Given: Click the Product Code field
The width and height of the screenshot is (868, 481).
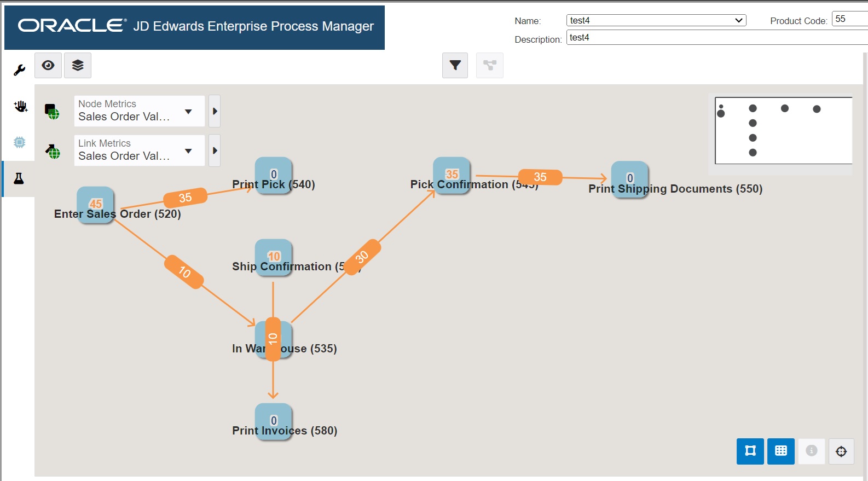Looking at the screenshot, I should click(x=849, y=19).
